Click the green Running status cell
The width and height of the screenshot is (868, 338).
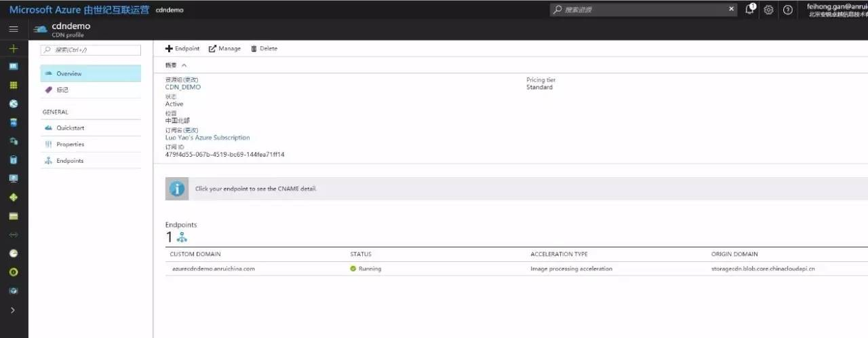point(366,269)
